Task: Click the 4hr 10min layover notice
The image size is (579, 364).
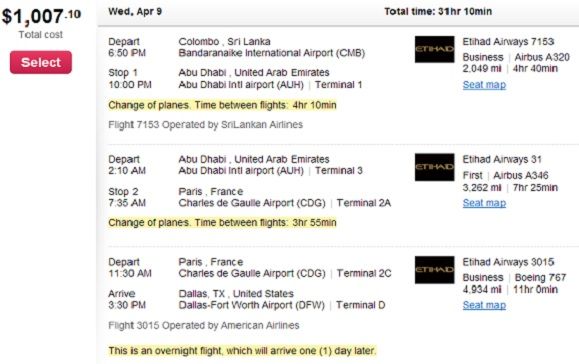Action: pyautogui.click(x=222, y=105)
